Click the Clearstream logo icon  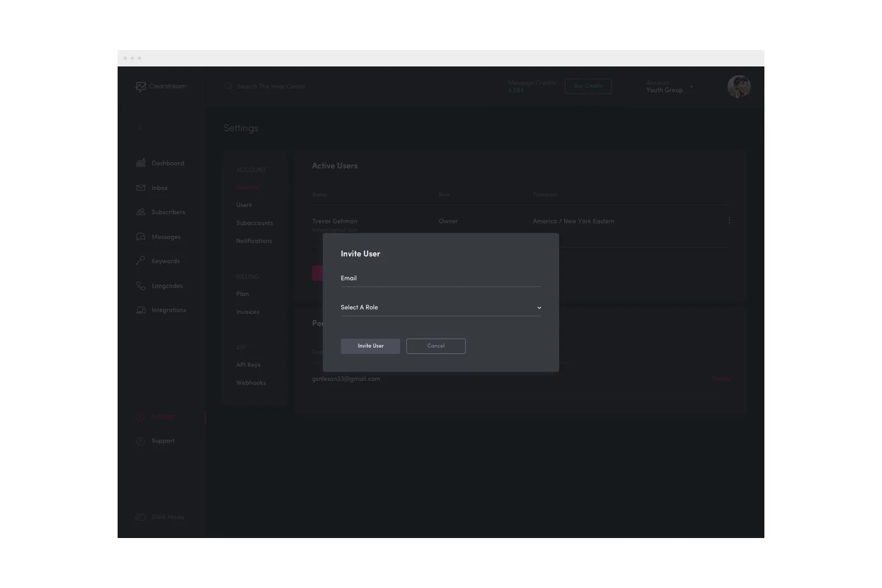pos(141,86)
